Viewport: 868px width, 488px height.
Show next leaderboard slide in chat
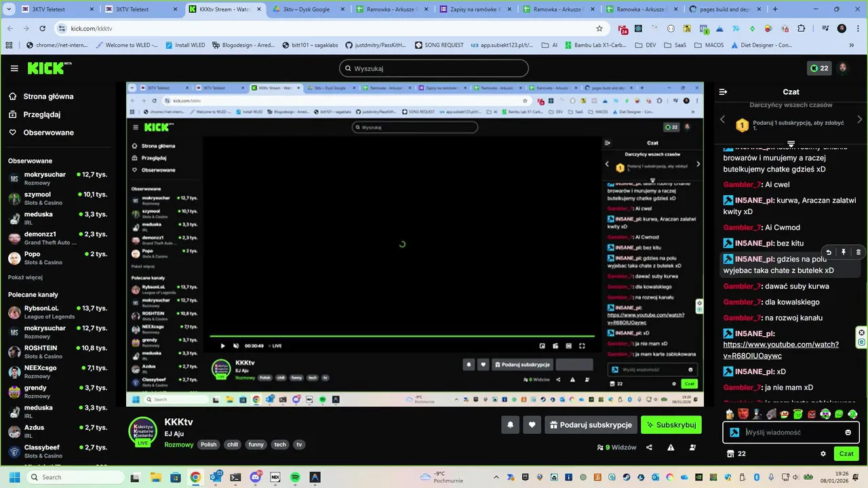[x=860, y=119]
